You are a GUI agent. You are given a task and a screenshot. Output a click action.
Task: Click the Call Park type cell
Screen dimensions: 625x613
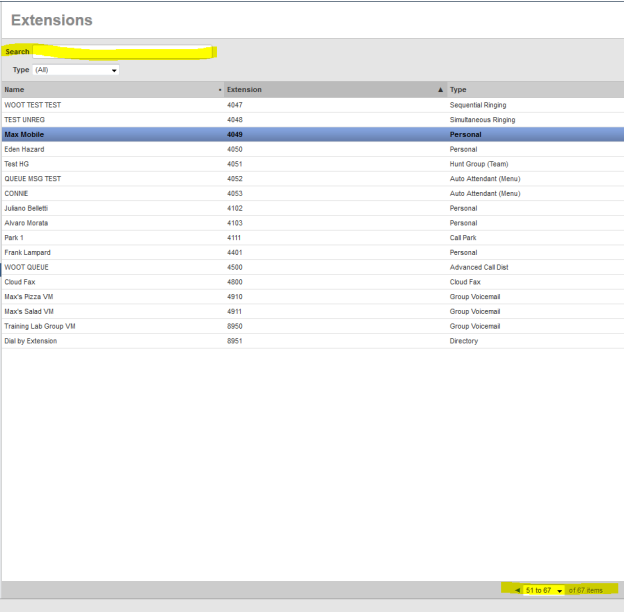click(463, 238)
